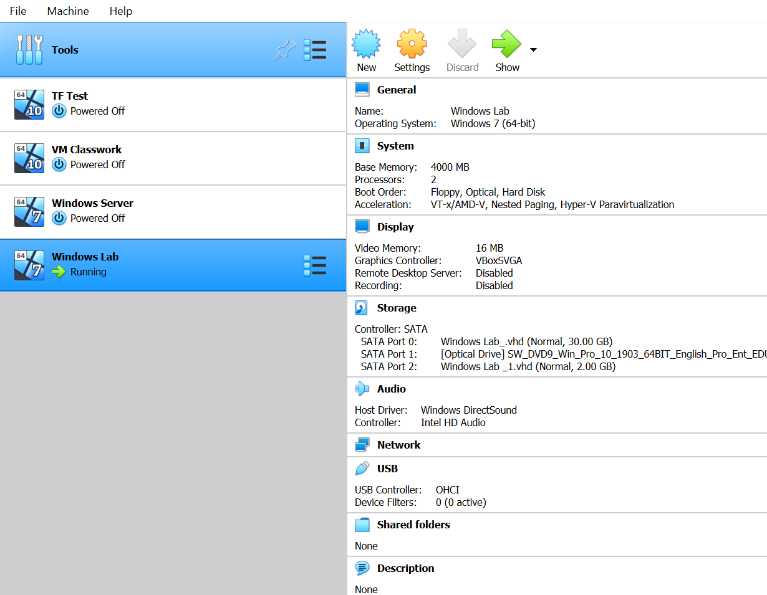
Task: Click the Tools wrench icon
Action: [x=29, y=50]
